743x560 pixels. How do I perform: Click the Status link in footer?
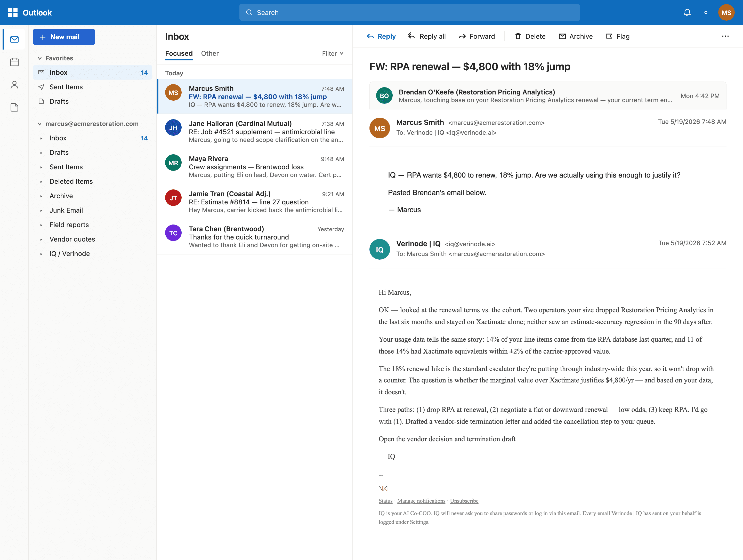(385, 501)
